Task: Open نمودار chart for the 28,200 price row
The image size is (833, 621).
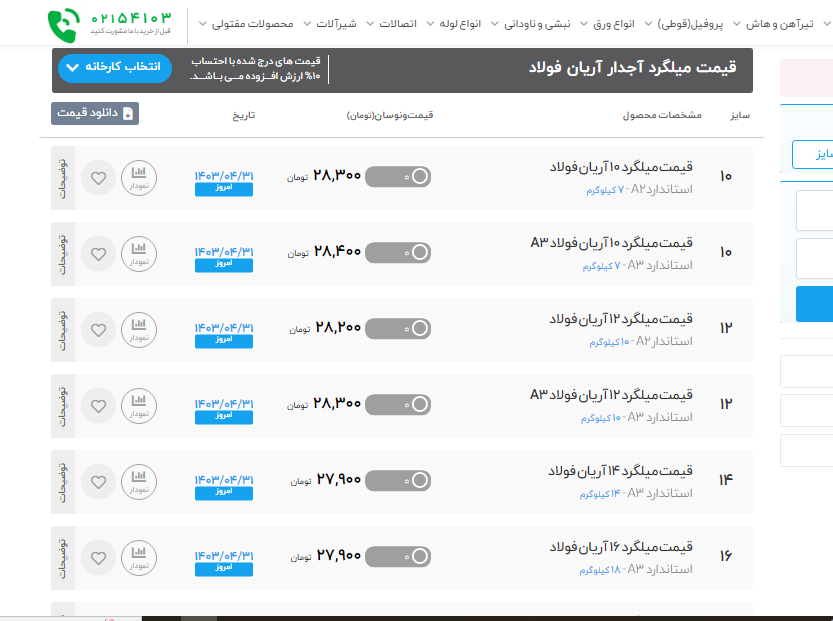Action: 139,330
